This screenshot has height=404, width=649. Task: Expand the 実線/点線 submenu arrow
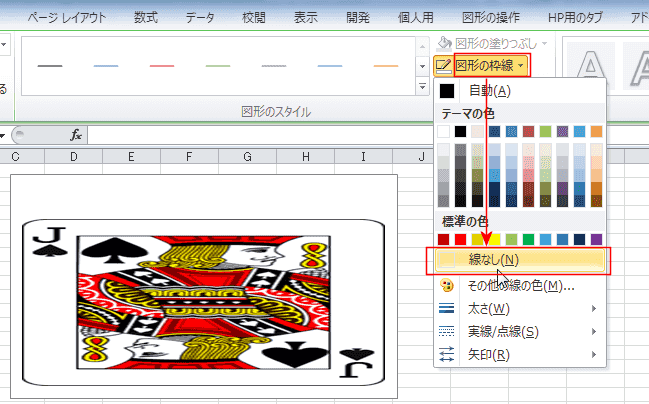click(594, 332)
